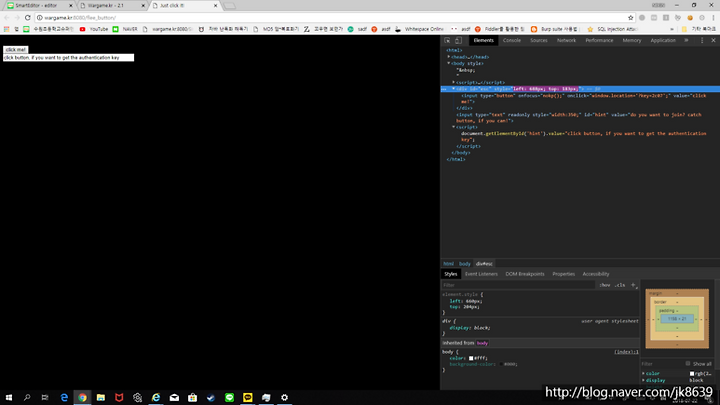Toggle the .cls class editor
The width and height of the screenshot is (720, 405).
coord(620,285)
